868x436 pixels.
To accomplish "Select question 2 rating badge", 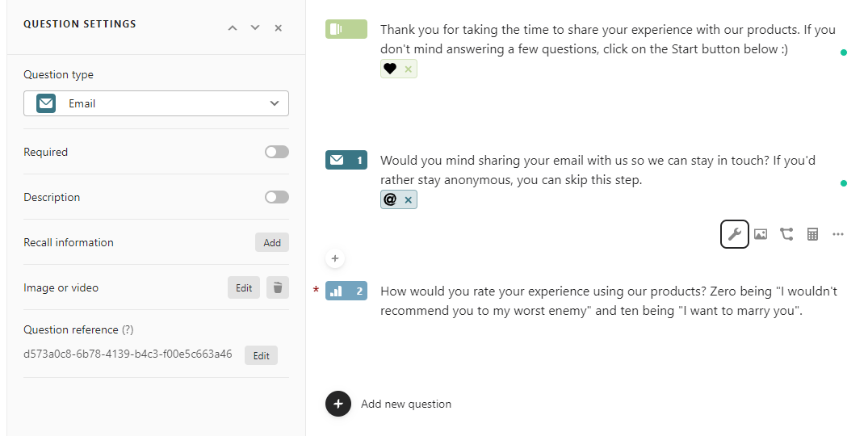I will point(346,291).
